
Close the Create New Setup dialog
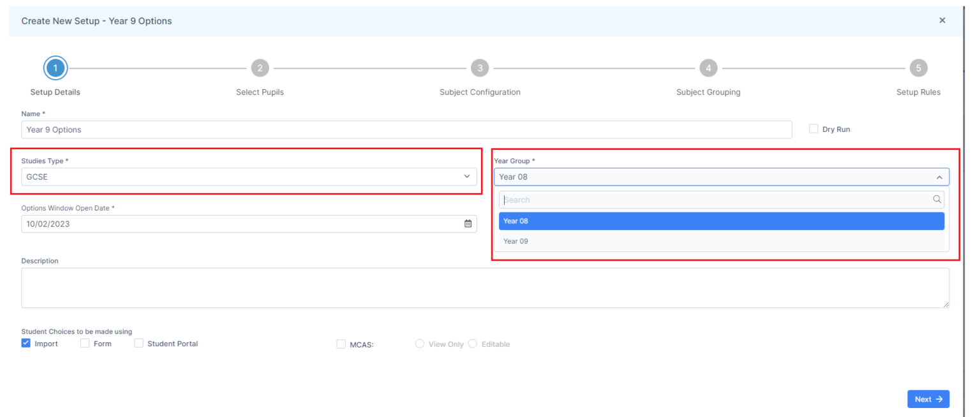click(x=942, y=20)
